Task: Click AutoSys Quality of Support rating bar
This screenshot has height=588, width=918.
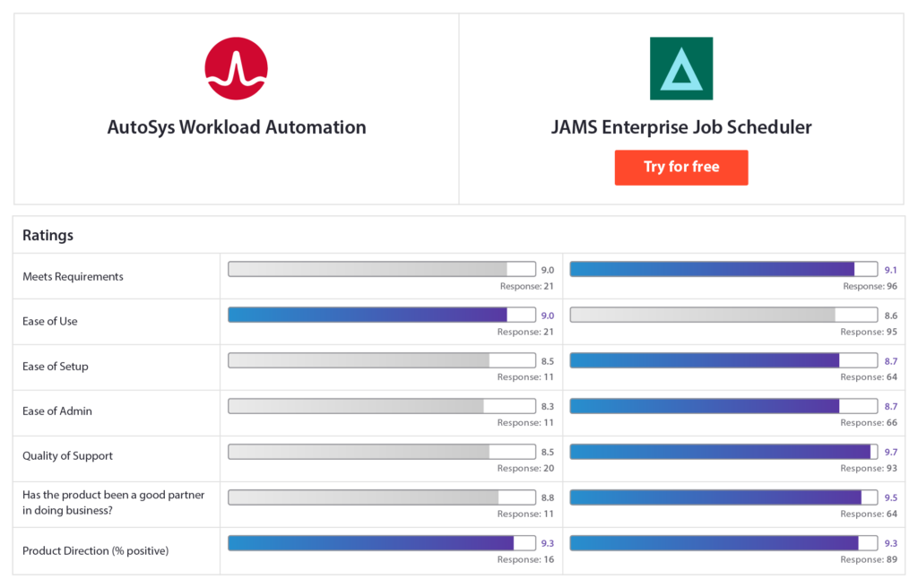Action: pos(382,452)
